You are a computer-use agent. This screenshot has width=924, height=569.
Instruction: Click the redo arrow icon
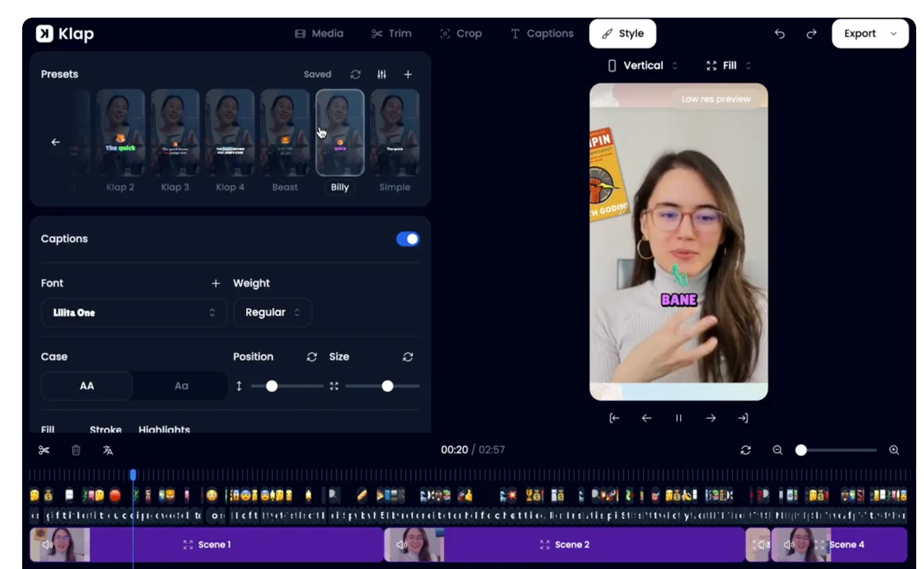(x=811, y=34)
